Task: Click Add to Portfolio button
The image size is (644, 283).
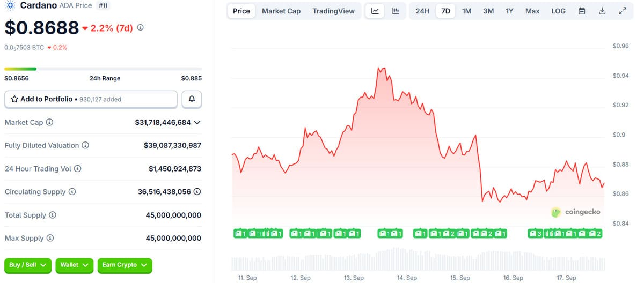Action: [91, 99]
